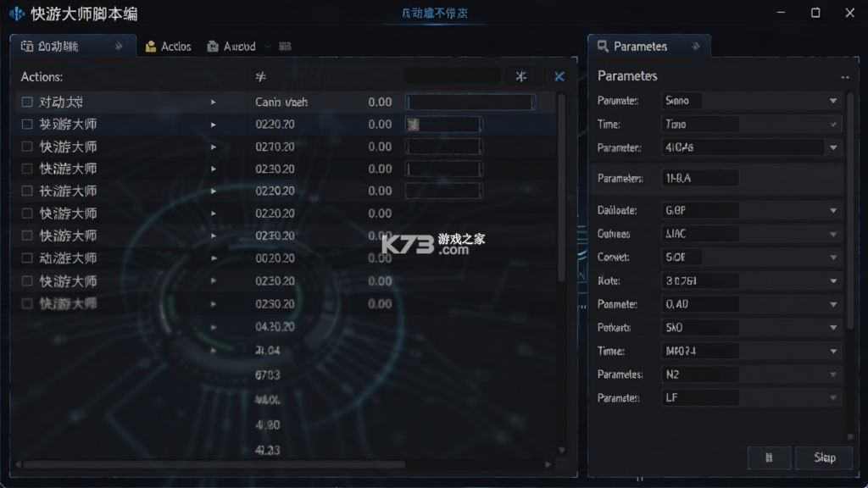Screen dimensions: 868x488
Task: Click the pin icon on first tab
Action: pos(119,47)
